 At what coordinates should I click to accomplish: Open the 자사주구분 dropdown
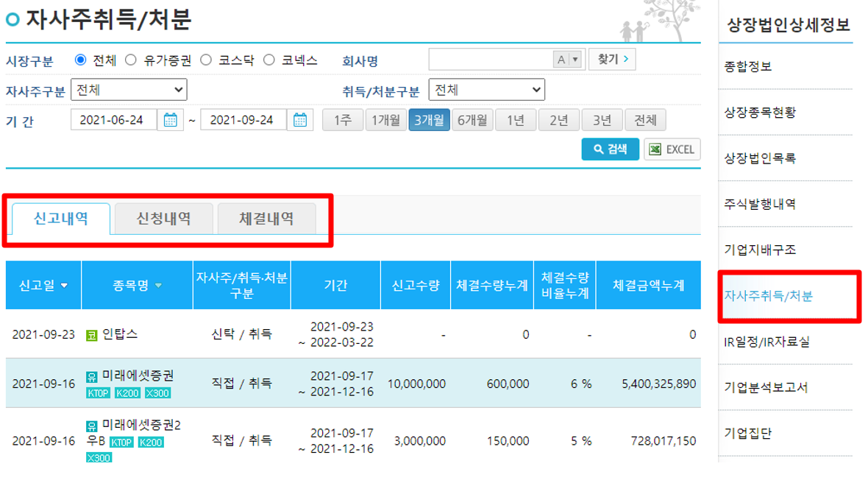pos(129,90)
